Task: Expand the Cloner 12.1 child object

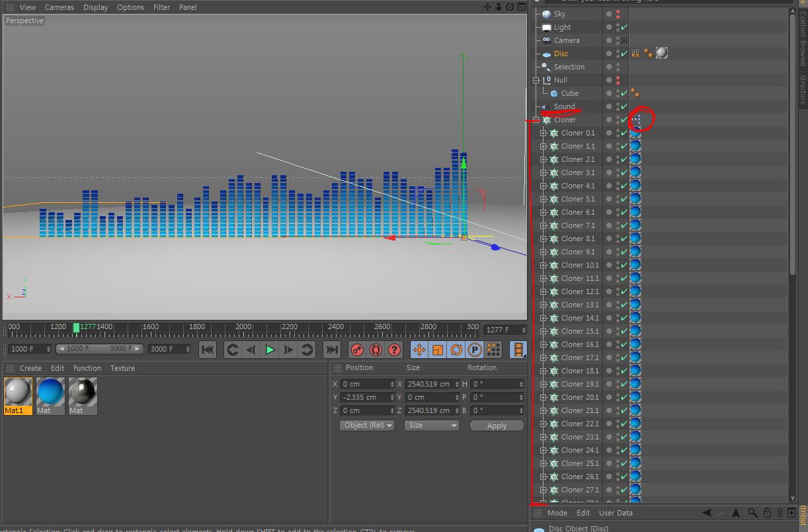Action: pos(544,291)
